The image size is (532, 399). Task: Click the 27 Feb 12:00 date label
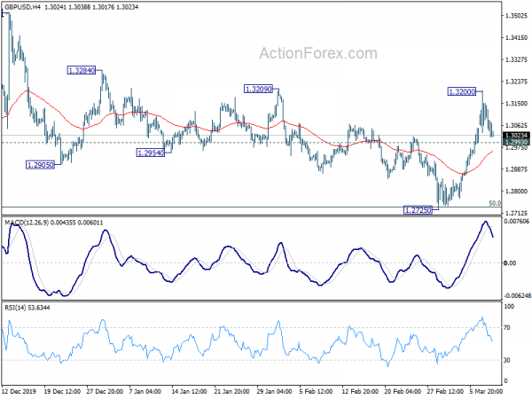(x=445, y=391)
